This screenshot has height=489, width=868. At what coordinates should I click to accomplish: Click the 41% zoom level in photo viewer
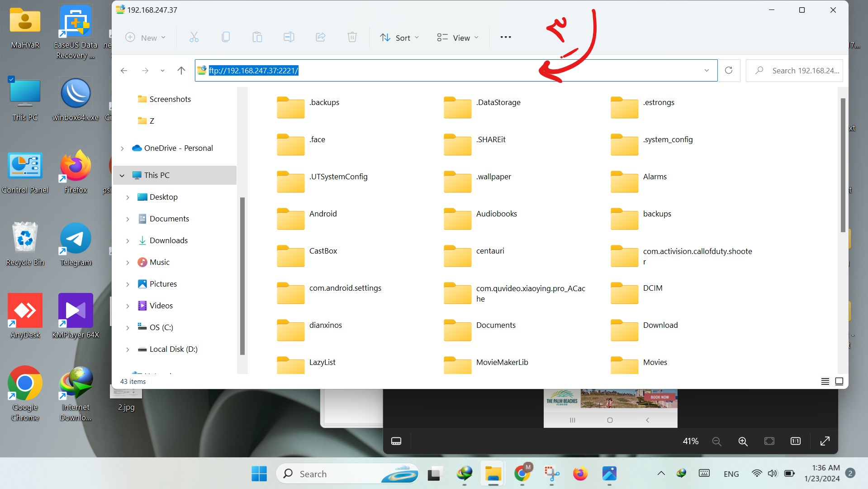pos(690,441)
